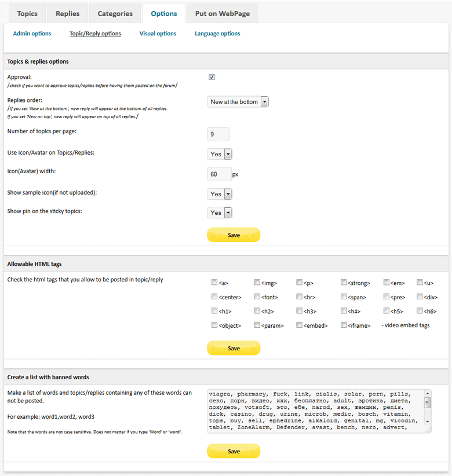Tick the <hr> tag checkbox

tap(299, 296)
